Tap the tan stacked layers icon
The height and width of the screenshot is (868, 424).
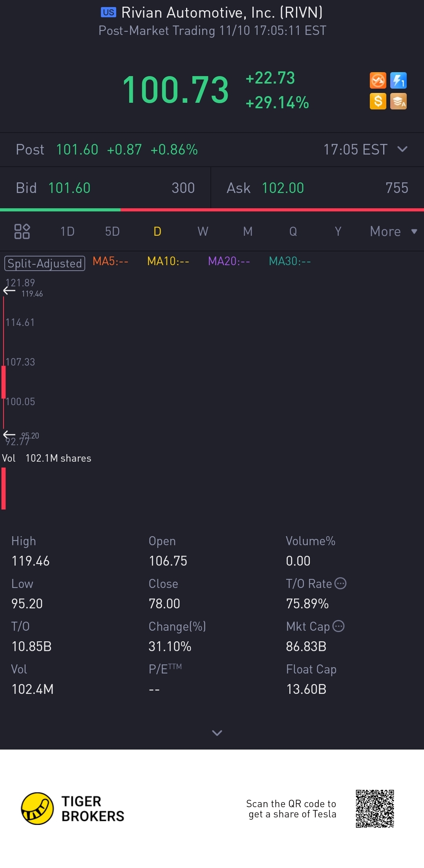398,101
